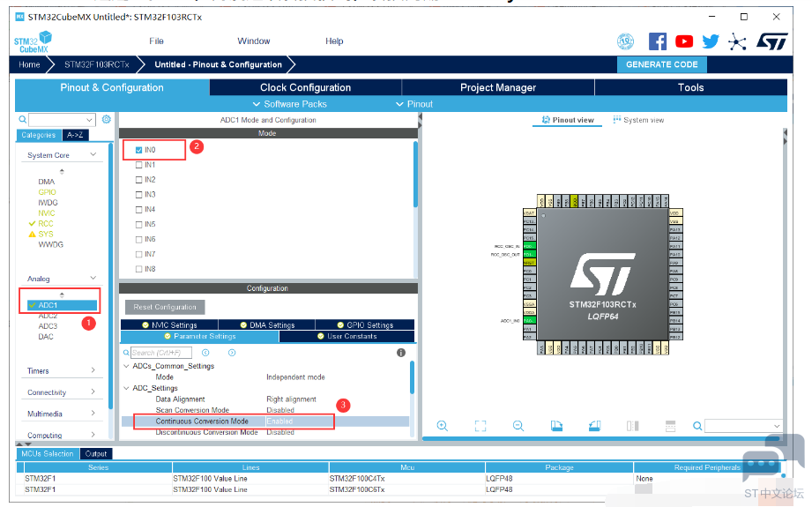
Task: Open the Software Packs dropdown
Action: pos(289,104)
